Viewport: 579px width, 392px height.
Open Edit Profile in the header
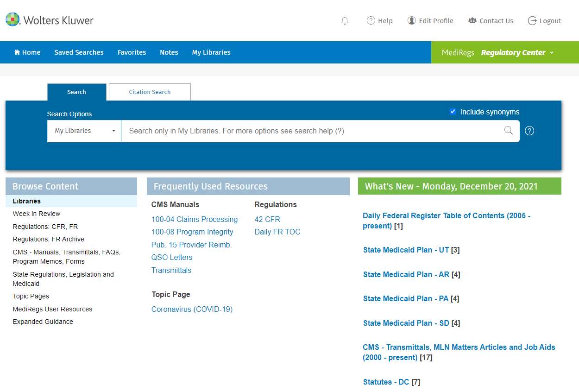pyautogui.click(x=430, y=21)
